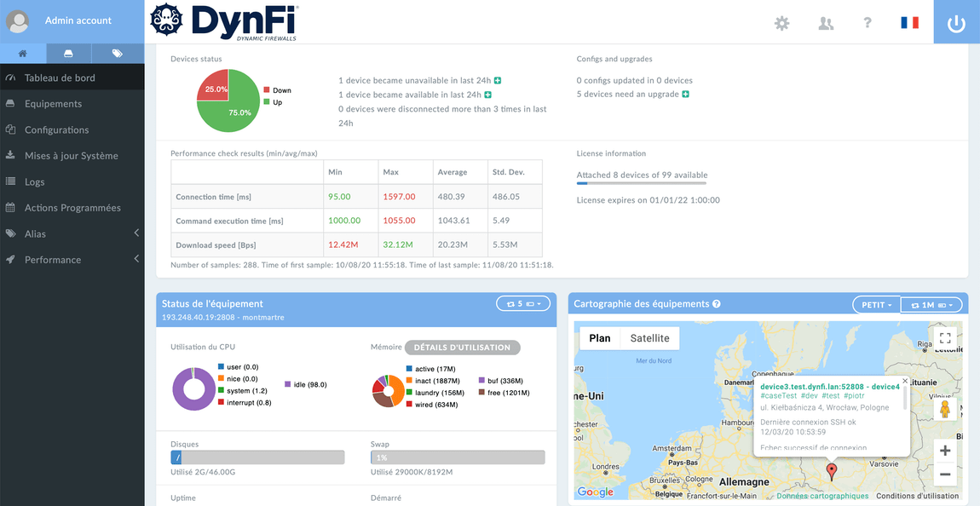Screen dimensions: 980x506
Task: Toggle the free (1201M) memory legend entry
Action: coord(504,393)
